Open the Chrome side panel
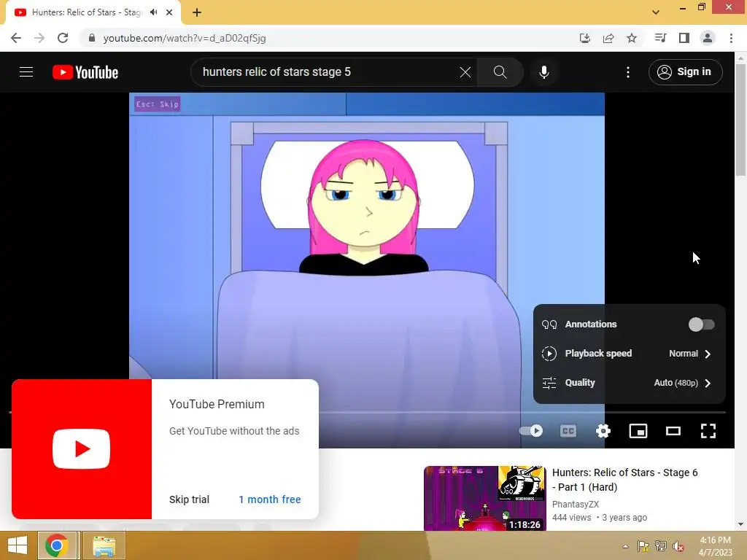Viewport: 747px width, 560px height. point(684,38)
